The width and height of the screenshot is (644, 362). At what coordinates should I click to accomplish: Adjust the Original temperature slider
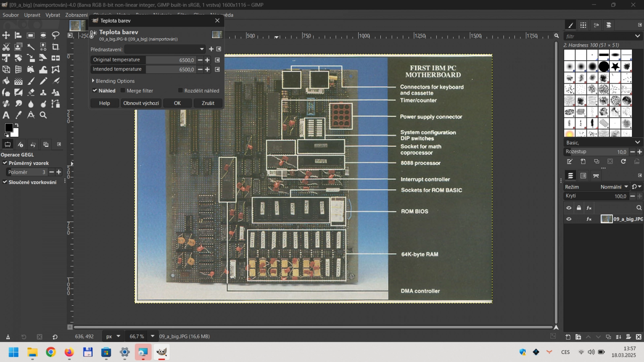143,60
